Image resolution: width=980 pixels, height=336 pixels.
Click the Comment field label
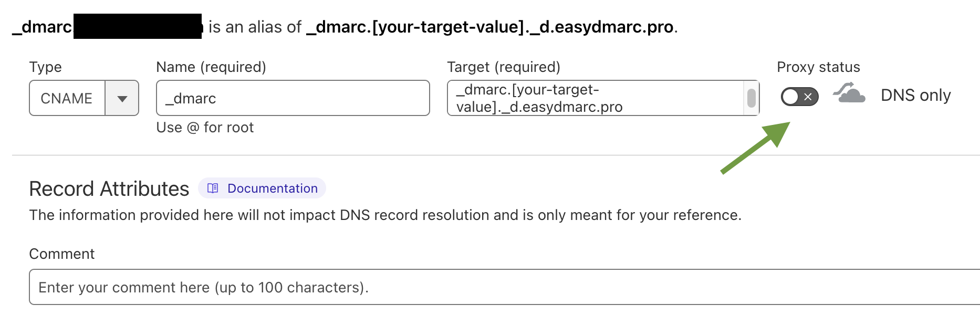[x=62, y=254]
